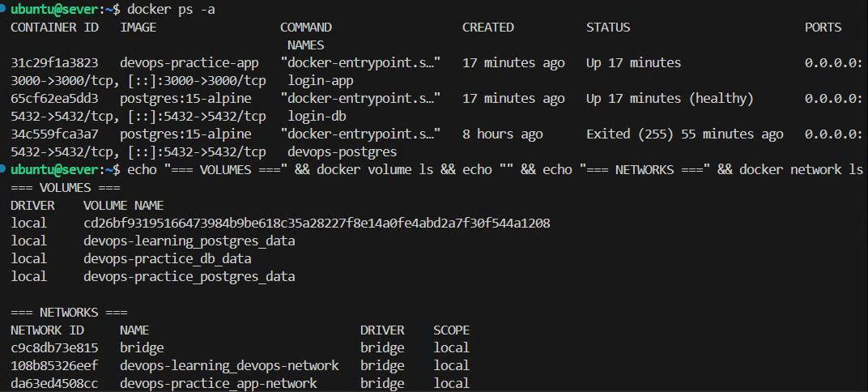Click container ID 31c29f1a3823
Viewport: 868px width, 392px height.
55,62
